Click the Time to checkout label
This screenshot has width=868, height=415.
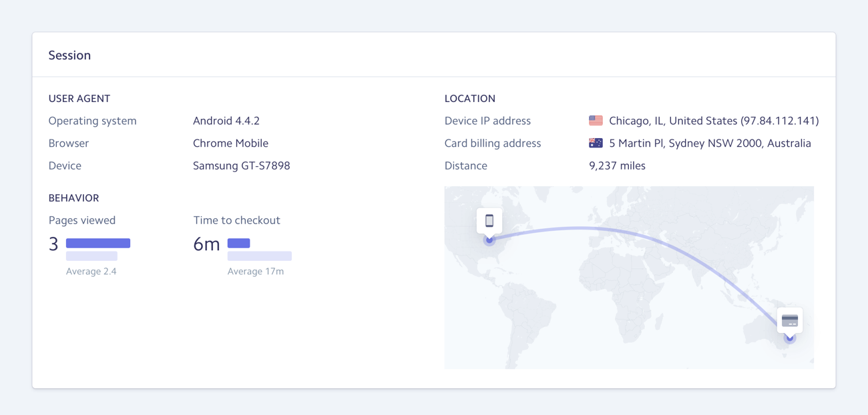[236, 220]
